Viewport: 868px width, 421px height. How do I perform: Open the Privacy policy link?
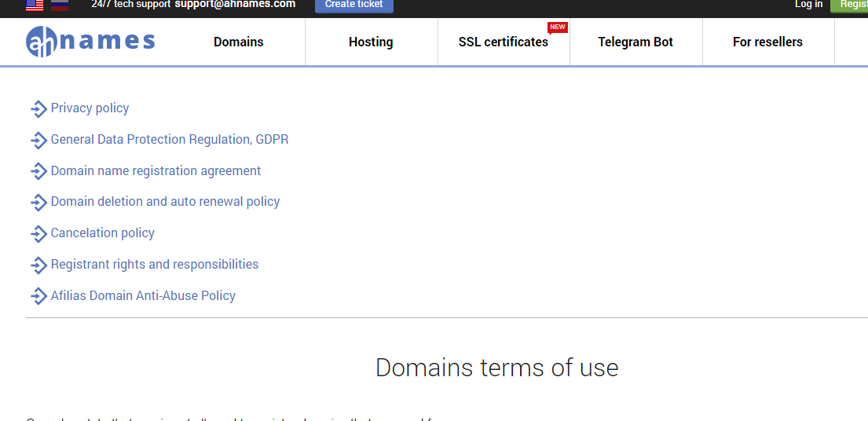tap(90, 108)
